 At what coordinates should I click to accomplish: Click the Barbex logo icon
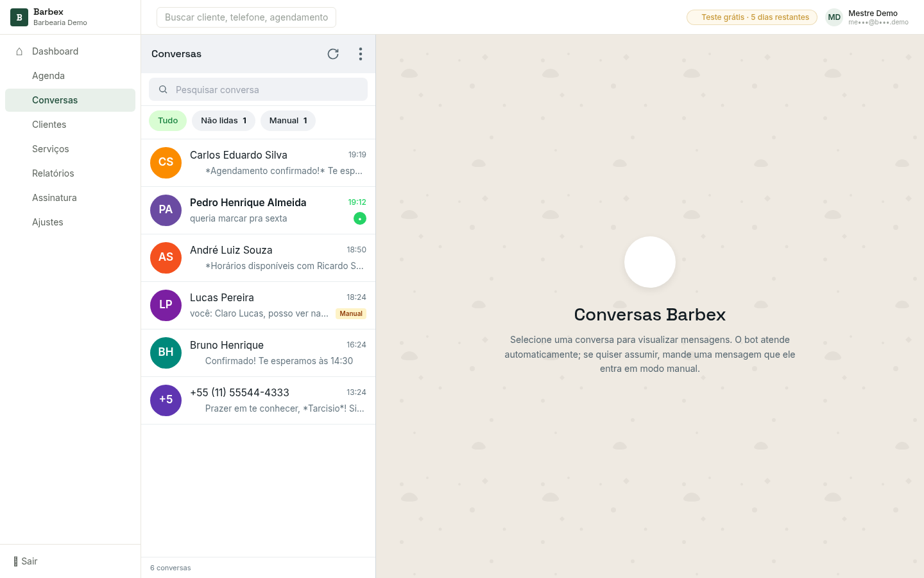[x=19, y=17]
